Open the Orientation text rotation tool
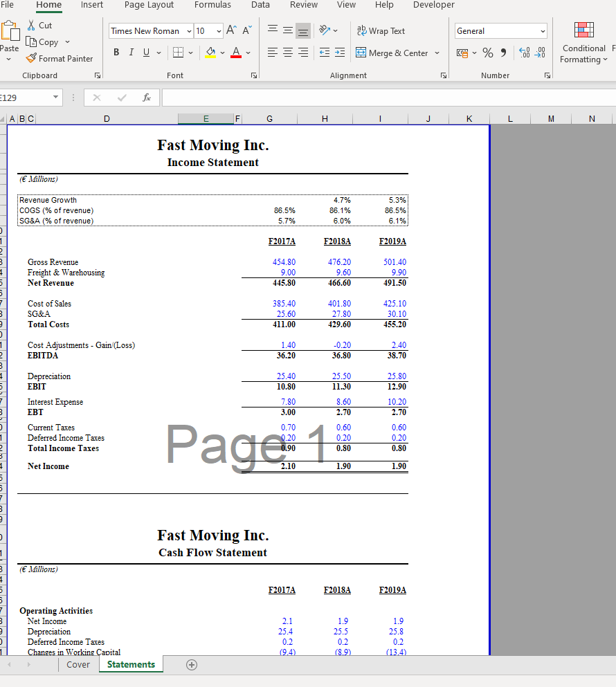This screenshot has height=687, width=616. (325, 30)
